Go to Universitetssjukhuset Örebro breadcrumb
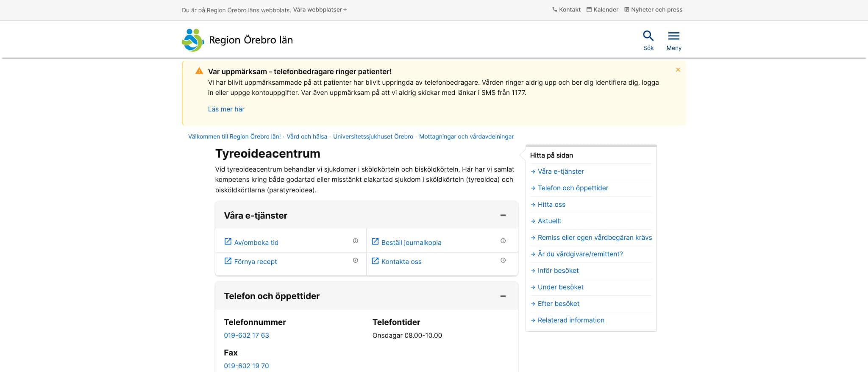The image size is (868, 372). [x=373, y=136]
